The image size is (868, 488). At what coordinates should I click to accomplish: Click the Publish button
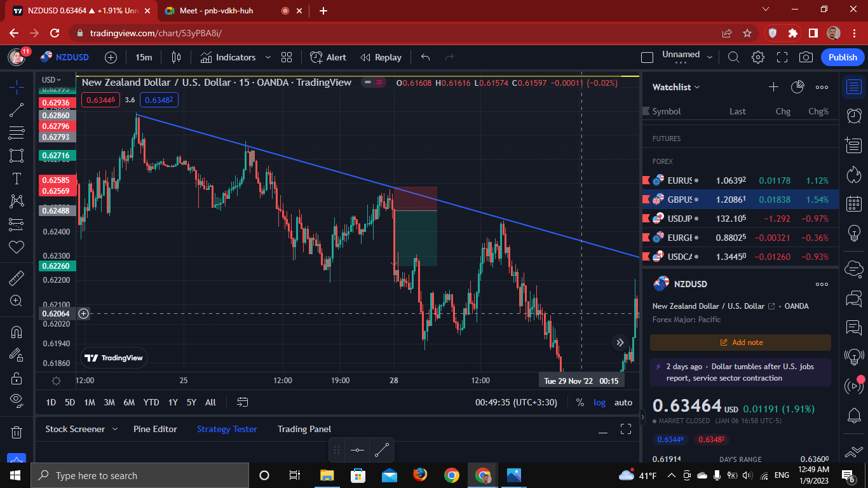coord(843,57)
